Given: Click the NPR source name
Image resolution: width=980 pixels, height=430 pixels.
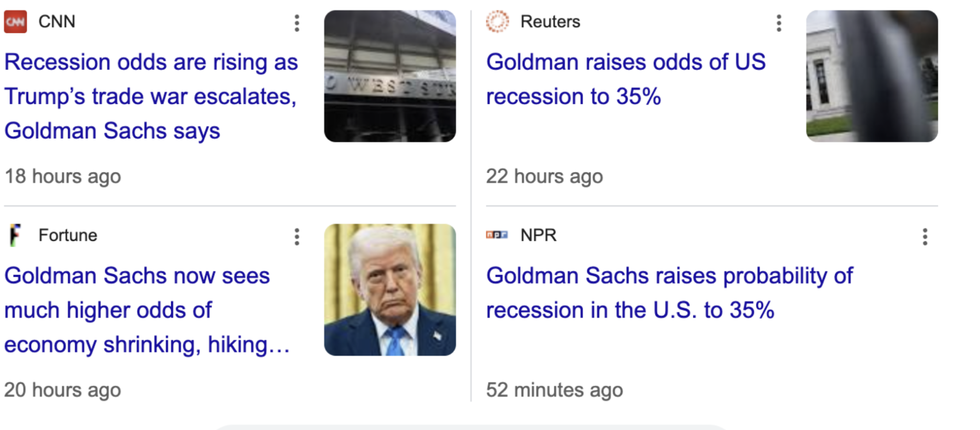Looking at the screenshot, I should point(538,235).
